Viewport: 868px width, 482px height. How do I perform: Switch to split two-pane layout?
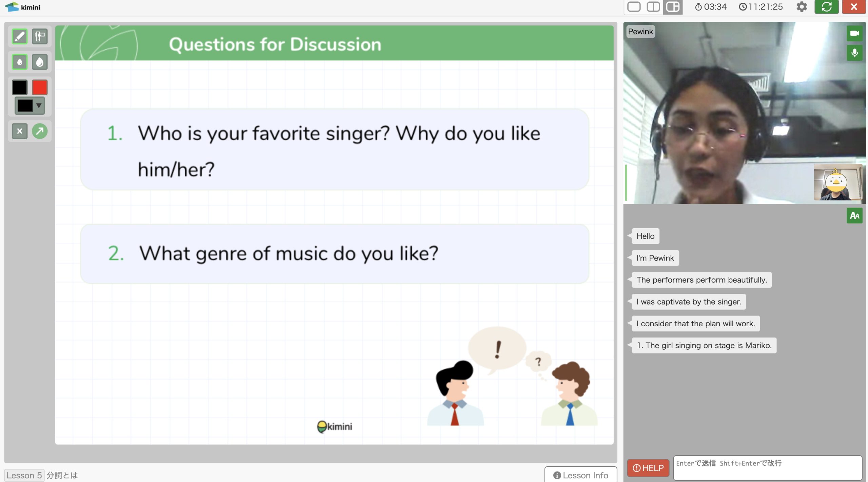(653, 7)
